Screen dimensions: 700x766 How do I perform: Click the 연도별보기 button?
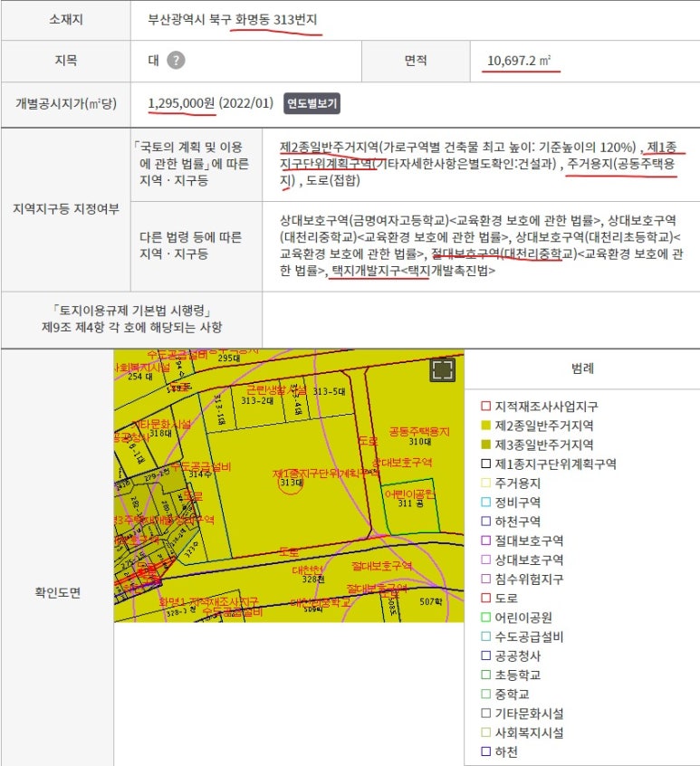click(312, 103)
